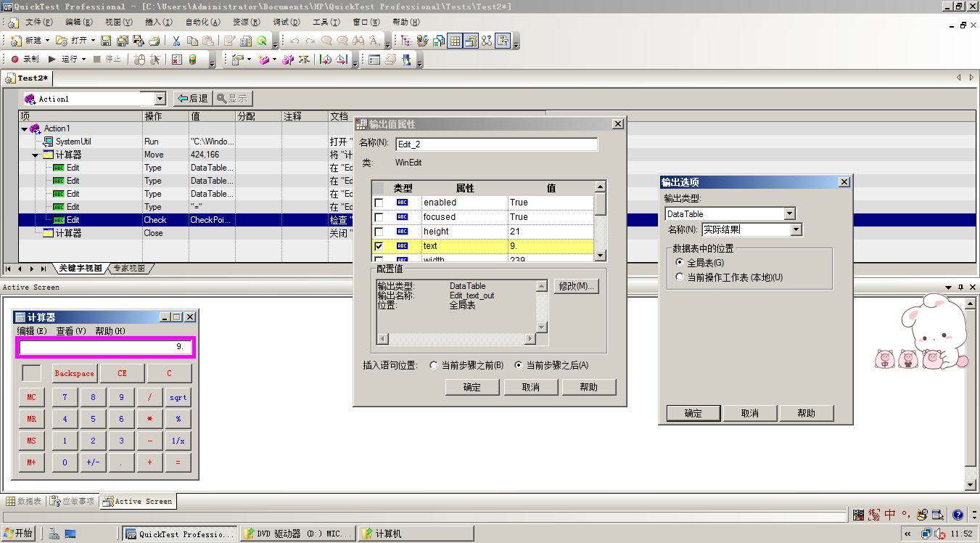
Task: Toggle the Data Table grid view icon
Action: pyautogui.click(x=455, y=41)
